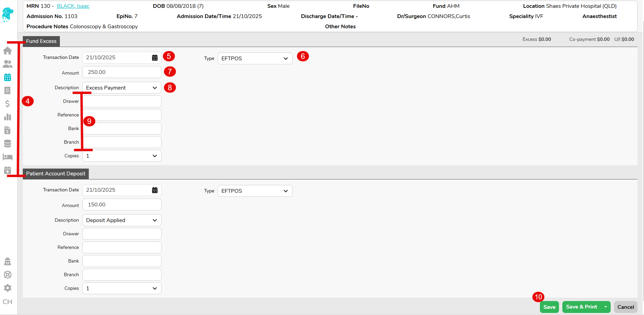Screen dimensions: 644x315
Task: Click the green Save button
Action: pyautogui.click(x=549, y=307)
